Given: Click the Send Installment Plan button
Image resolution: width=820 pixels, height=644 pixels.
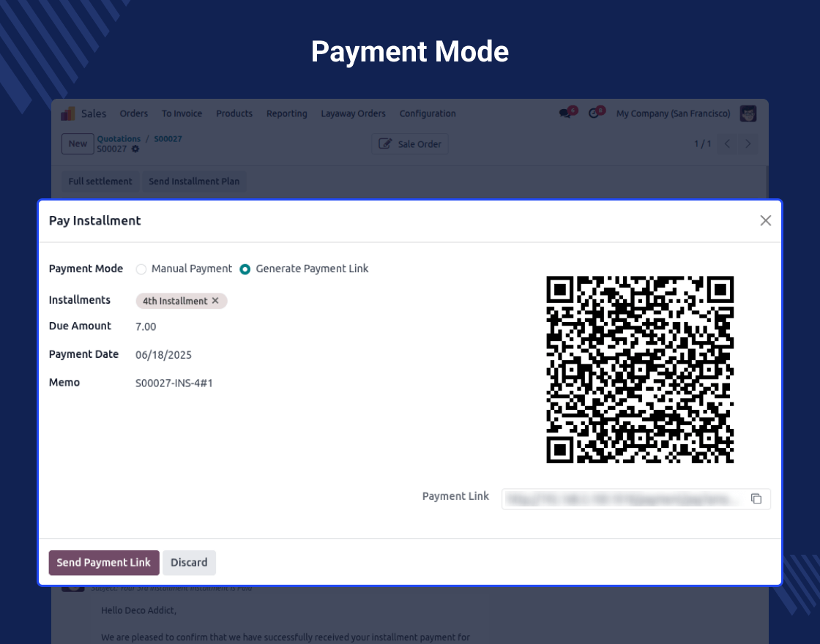Looking at the screenshot, I should 194,181.
